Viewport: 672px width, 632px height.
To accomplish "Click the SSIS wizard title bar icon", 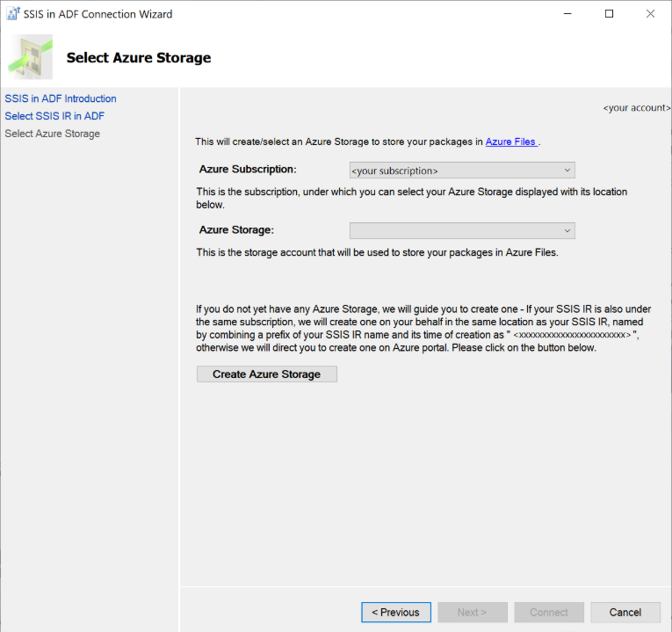I will click(x=13, y=14).
